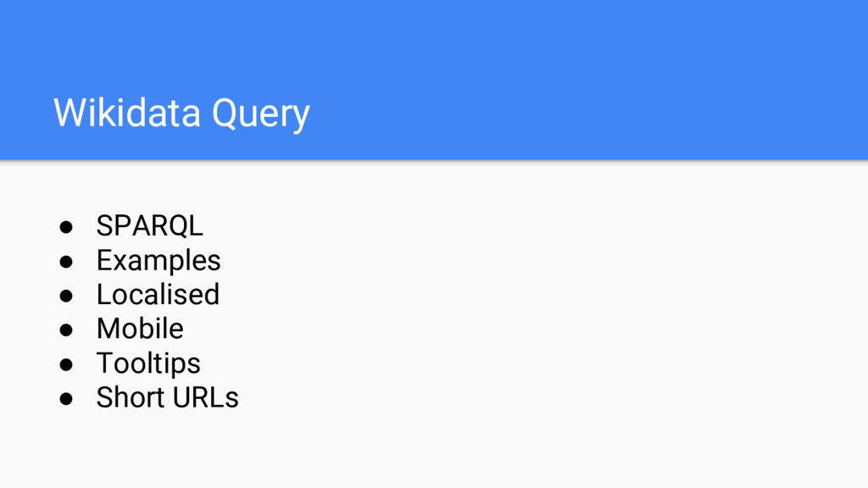Click the bullet dot beside Localised
Viewport: 868px width, 488px height.
pyautogui.click(x=66, y=296)
